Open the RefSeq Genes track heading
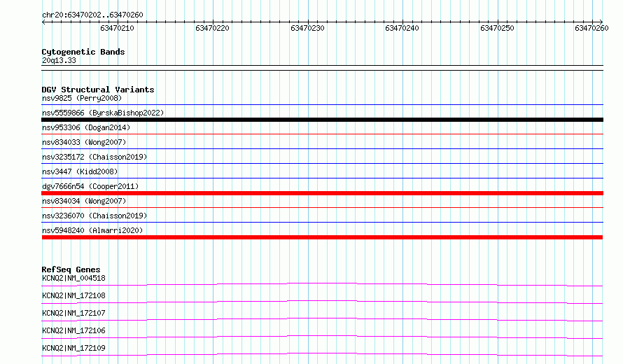Screen dimensions: 623x364 (71, 269)
